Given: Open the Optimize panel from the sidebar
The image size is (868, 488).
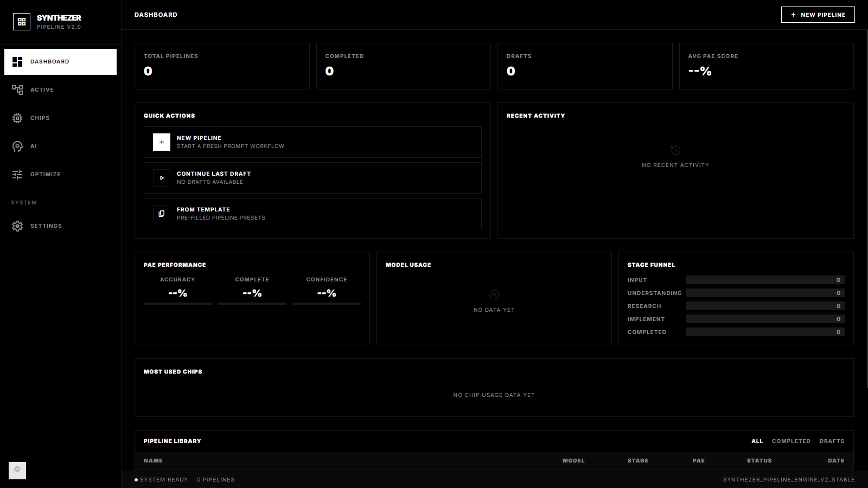Looking at the screenshot, I should pos(45,174).
